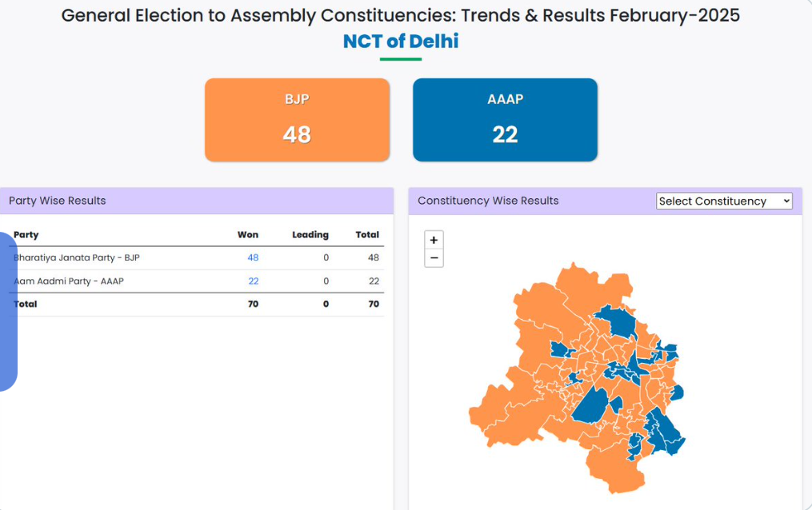This screenshot has height=510, width=812.
Task: Open AAAP's won count link of 22
Action: (253, 281)
